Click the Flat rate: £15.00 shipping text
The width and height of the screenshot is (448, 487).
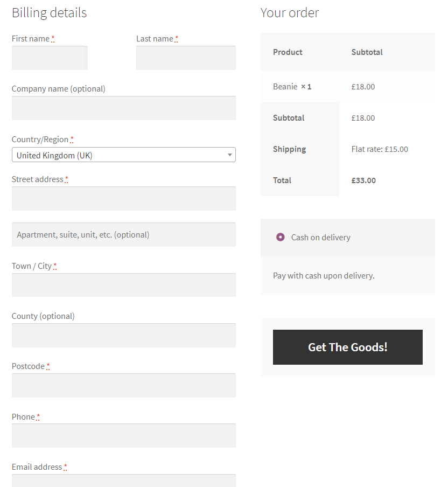[380, 149]
